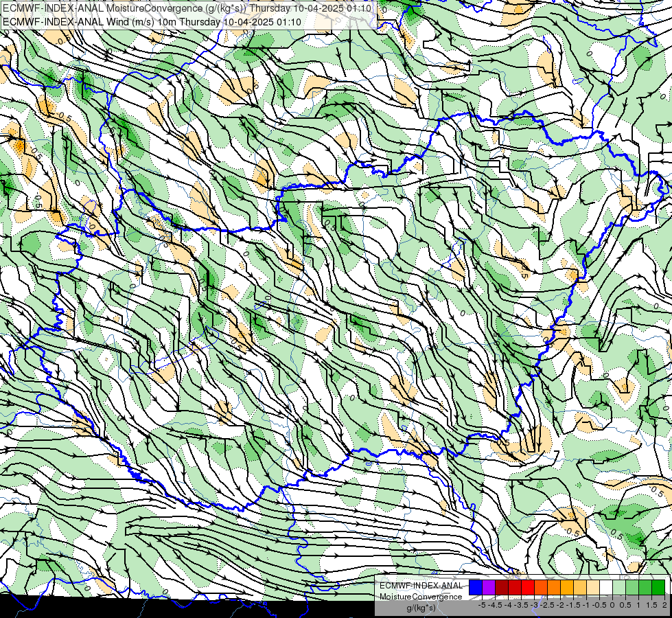Select the darkest green legend swatch
The height and width of the screenshot is (618, 672).
click(658, 587)
